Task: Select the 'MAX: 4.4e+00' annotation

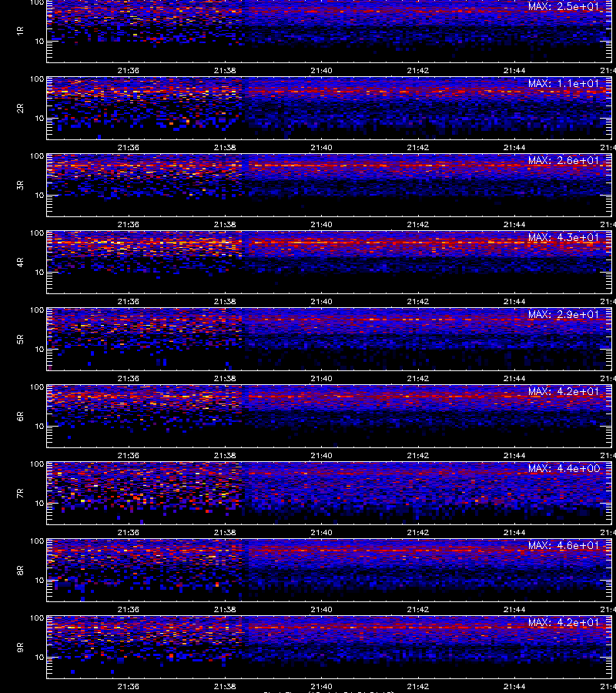Action: tap(564, 468)
